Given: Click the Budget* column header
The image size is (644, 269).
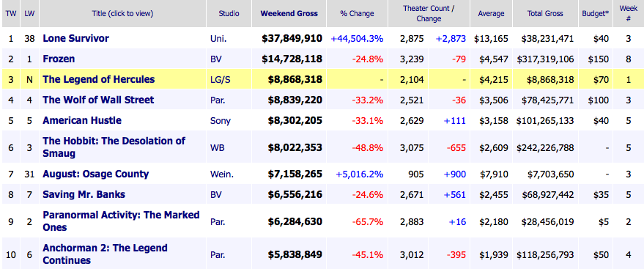Looking at the screenshot, I should 596,13.
